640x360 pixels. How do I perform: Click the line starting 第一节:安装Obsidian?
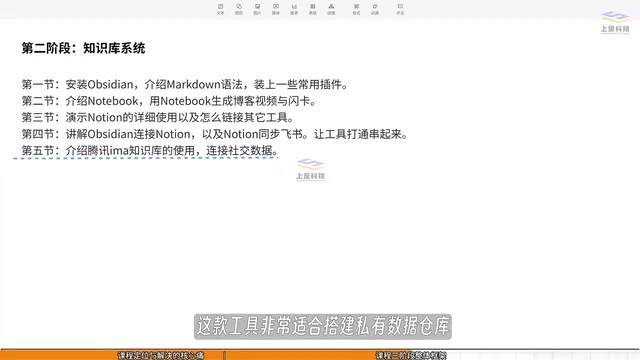tap(185, 84)
